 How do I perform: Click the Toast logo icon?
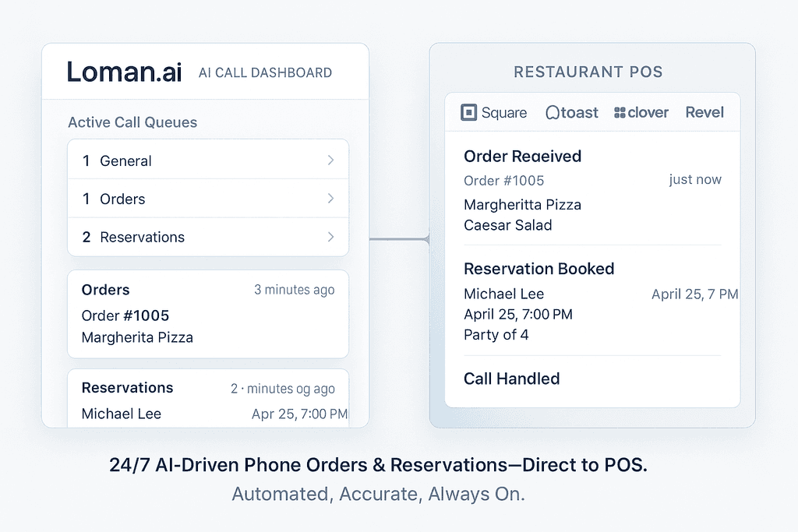(553, 113)
